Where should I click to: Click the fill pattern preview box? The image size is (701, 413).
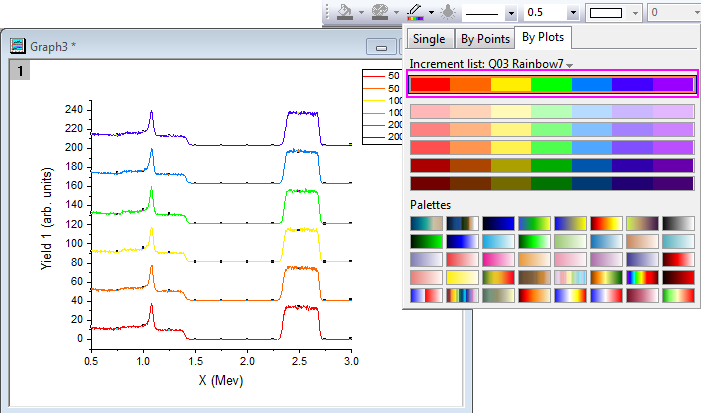(606, 13)
